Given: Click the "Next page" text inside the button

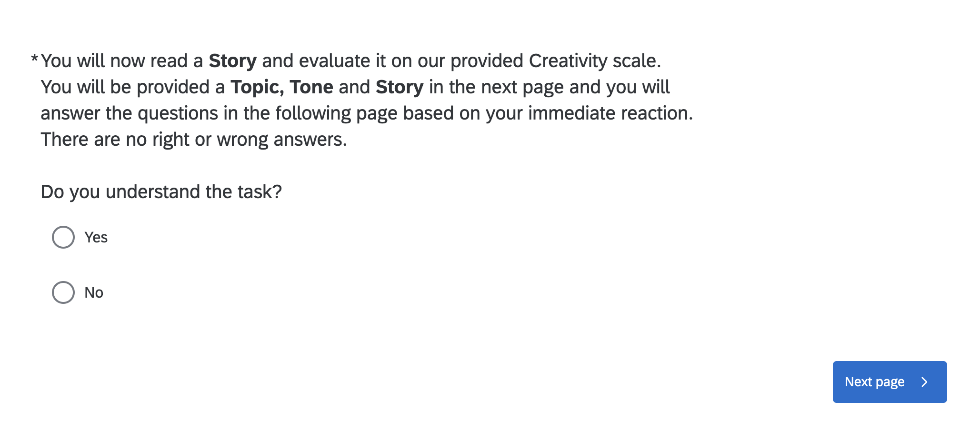Looking at the screenshot, I should pyautogui.click(x=874, y=382).
